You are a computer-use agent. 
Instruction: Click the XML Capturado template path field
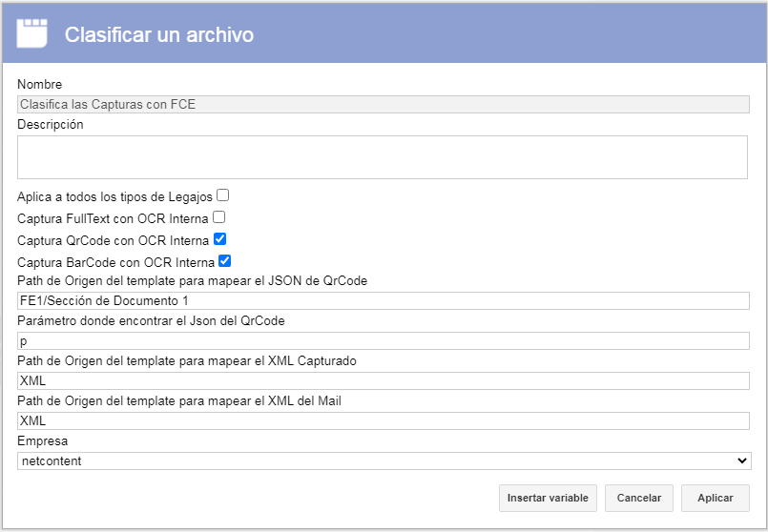click(383, 380)
